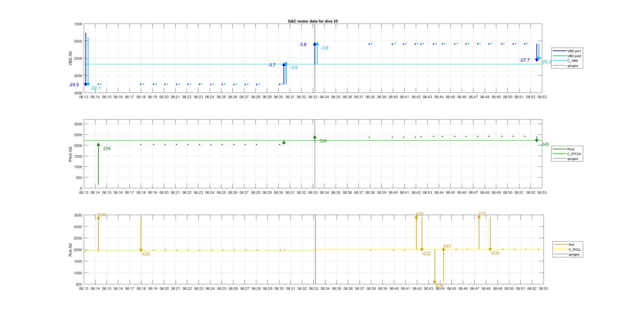Image resolution: width=644 pixels, height=319 pixels.
Task: Click the "2500" tick on the VBD y-axis
Action: coord(78,58)
